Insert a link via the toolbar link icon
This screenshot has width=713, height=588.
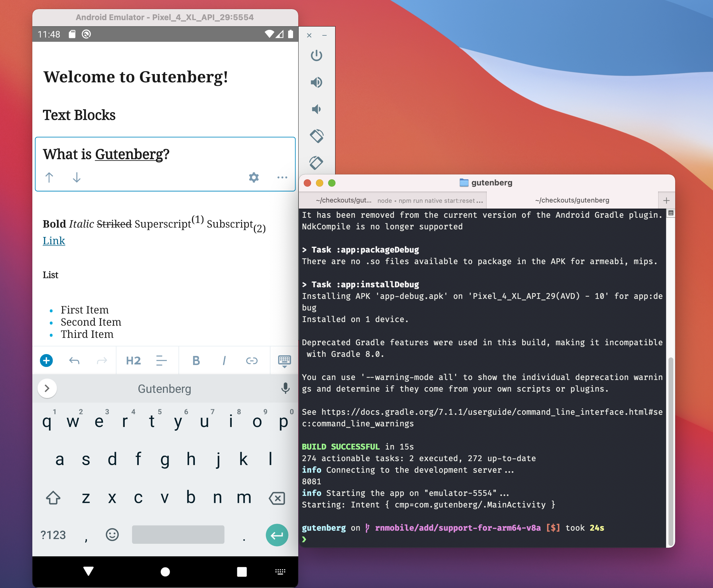pos(252,360)
